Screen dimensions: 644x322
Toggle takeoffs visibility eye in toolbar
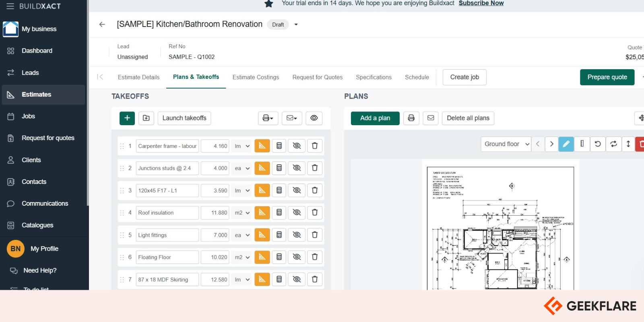(x=314, y=118)
